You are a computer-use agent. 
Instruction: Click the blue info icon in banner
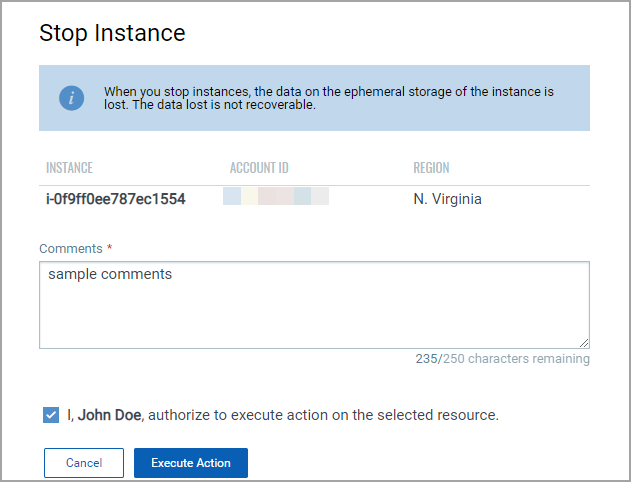(71, 98)
